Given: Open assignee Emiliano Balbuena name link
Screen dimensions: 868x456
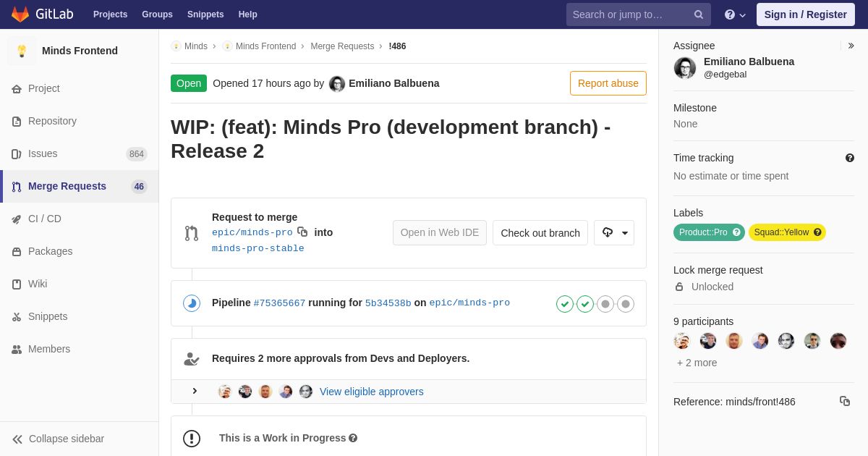Looking at the screenshot, I should 749,62.
